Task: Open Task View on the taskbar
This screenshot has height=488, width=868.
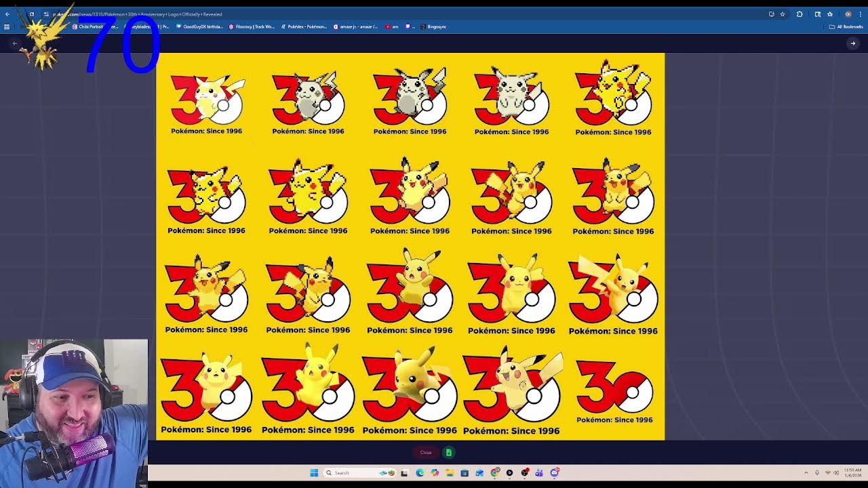Action: click(x=405, y=472)
